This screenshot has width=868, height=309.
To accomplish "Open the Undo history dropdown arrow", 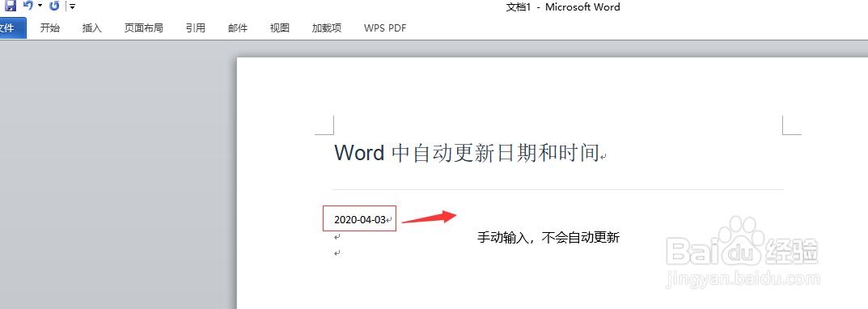I will [40, 6].
